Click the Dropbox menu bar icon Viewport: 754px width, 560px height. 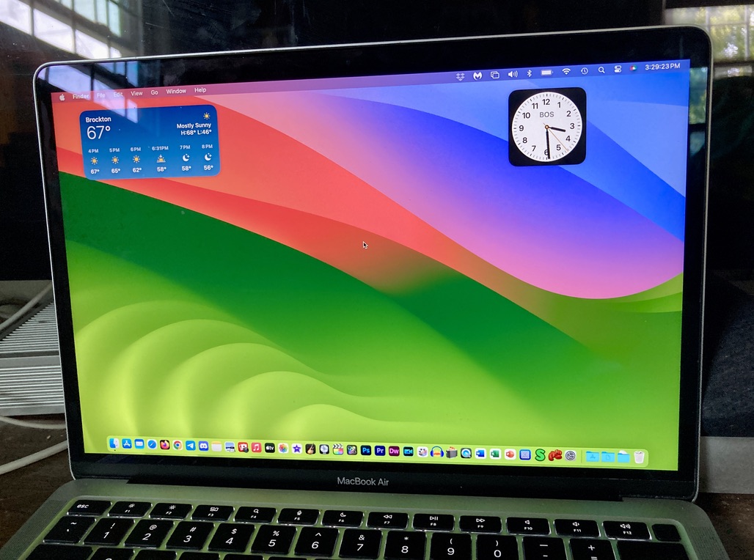point(460,76)
